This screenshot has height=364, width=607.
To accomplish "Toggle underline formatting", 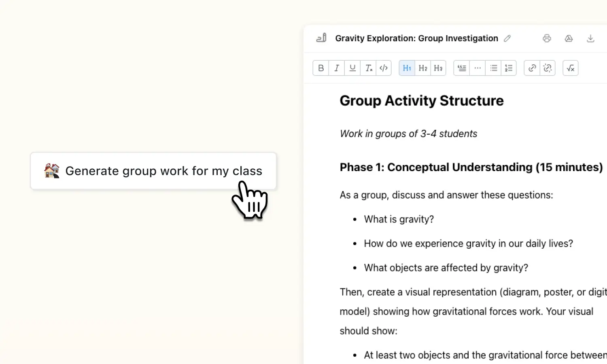I will coord(352,68).
